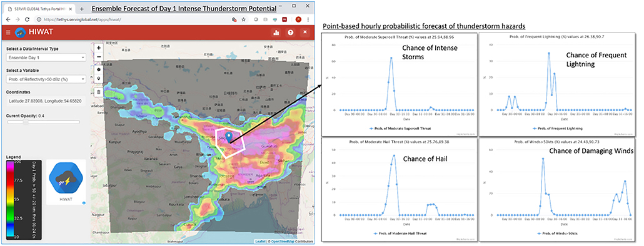This screenshot has width=644, height=246.
Task: Zoom out on the map
Action: click(x=99, y=57)
